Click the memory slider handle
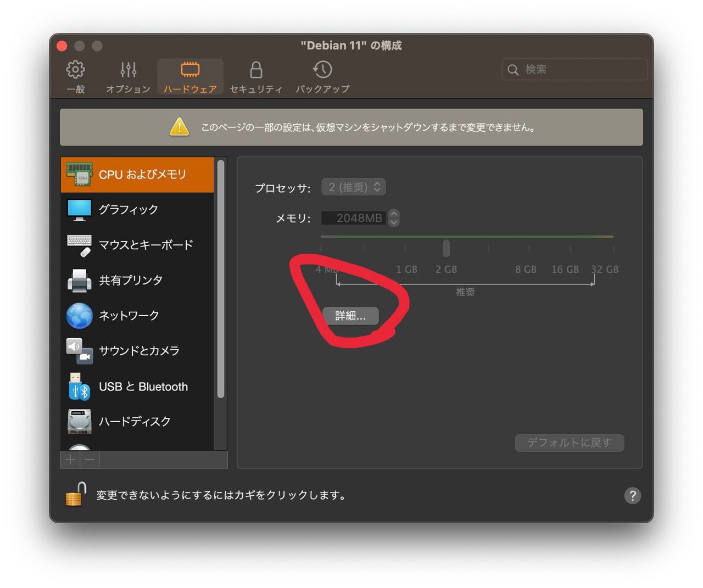This screenshot has width=703, height=588. pos(447,248)
